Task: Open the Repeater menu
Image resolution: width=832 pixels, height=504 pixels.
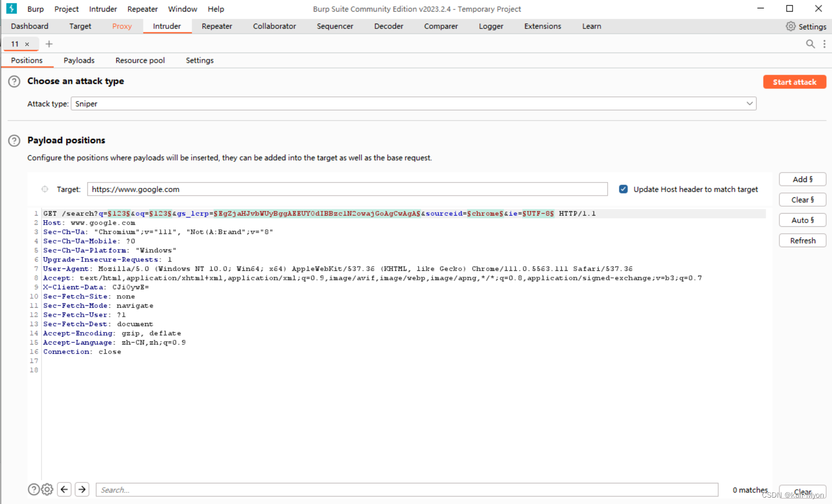Action: 143,9
